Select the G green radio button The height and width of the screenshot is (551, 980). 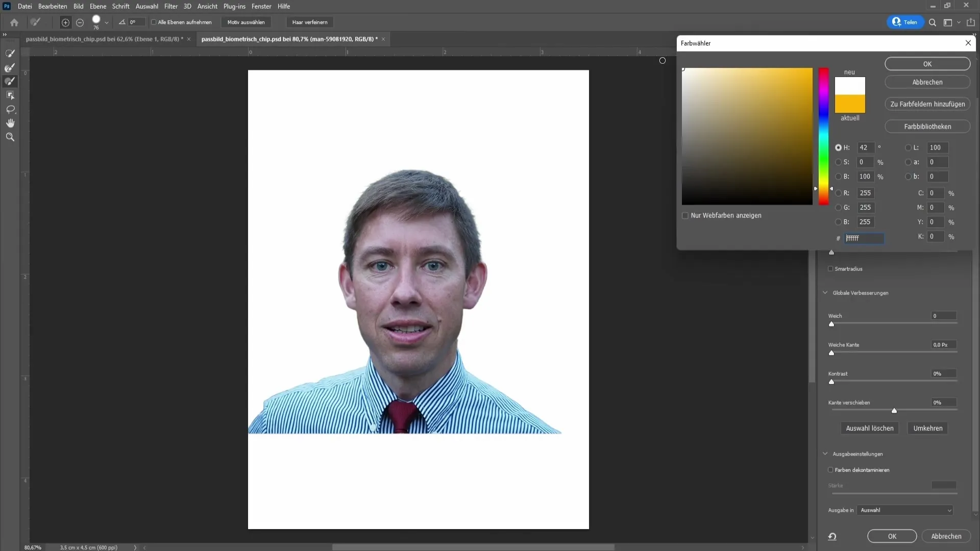(838, 207)
